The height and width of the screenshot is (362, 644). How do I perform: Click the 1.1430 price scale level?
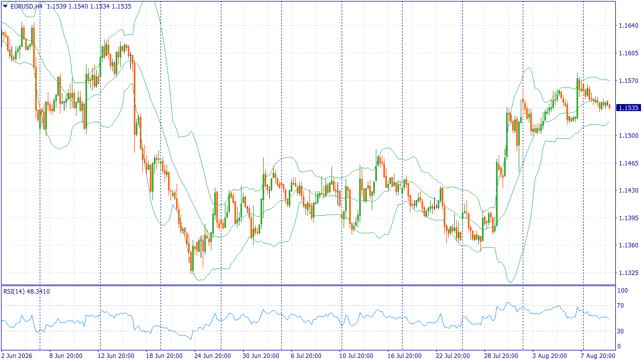click(x=628, y=190)
